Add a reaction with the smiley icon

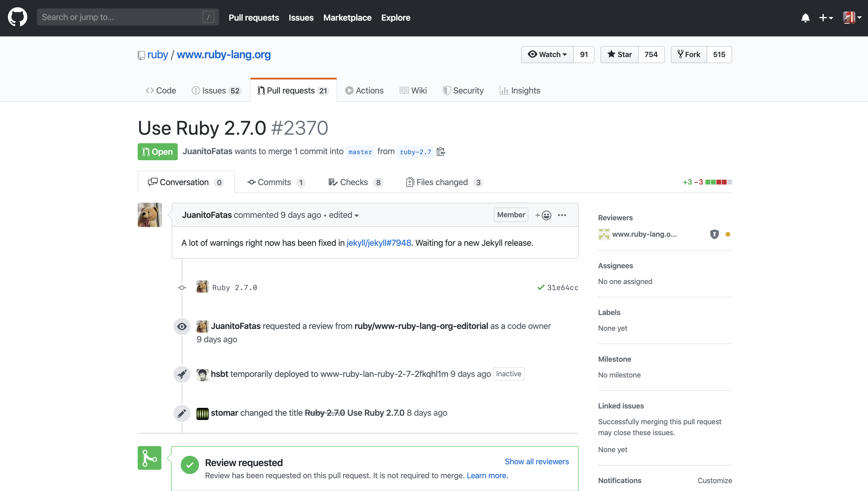click(543, 215)
